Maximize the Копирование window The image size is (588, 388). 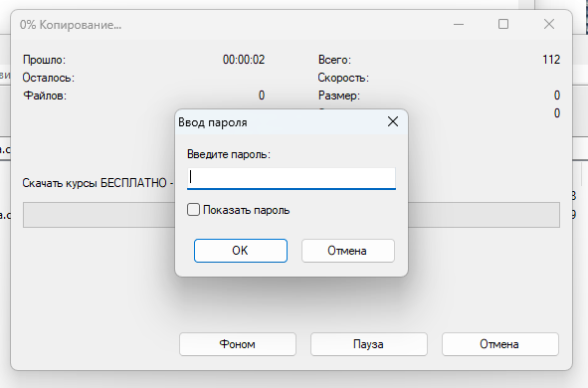[503, 24]
